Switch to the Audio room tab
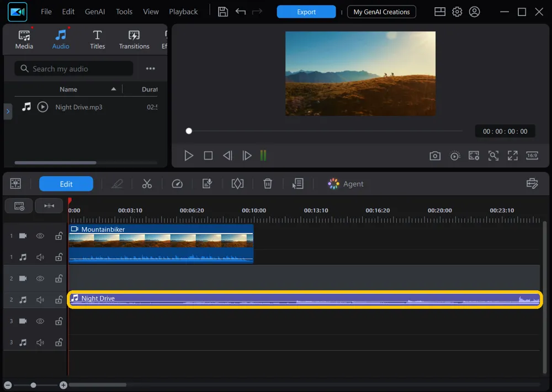This screenshot has height=392, width=552. click(61, 39)
